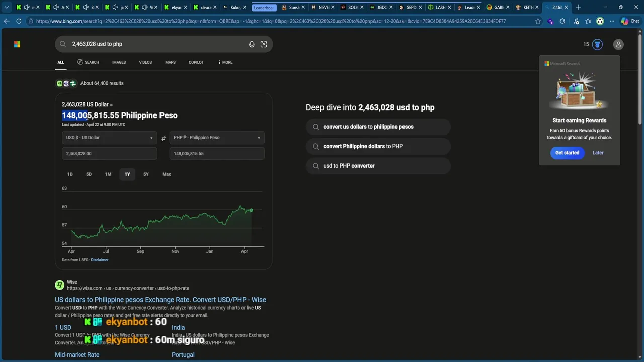Switch to the deuce tab

coord(205,7)
